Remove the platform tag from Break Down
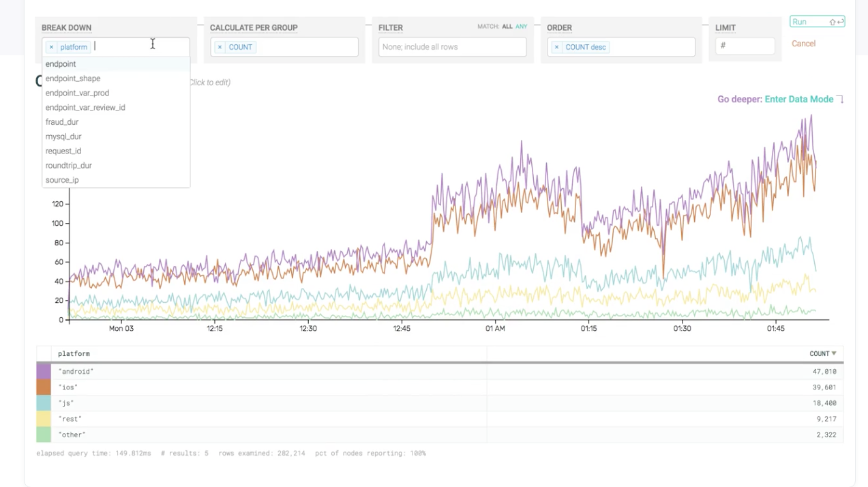The image size is (868, 487). click(51, 47)
